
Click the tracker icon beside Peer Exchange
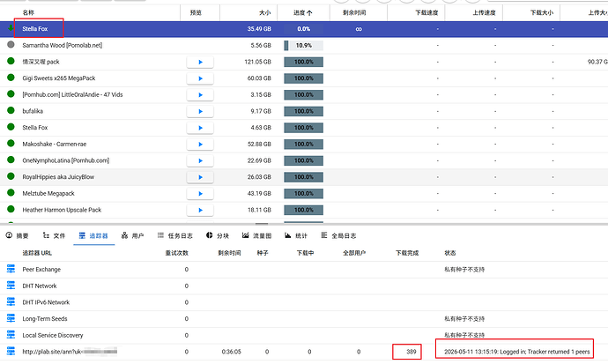[x=11, y=269]
